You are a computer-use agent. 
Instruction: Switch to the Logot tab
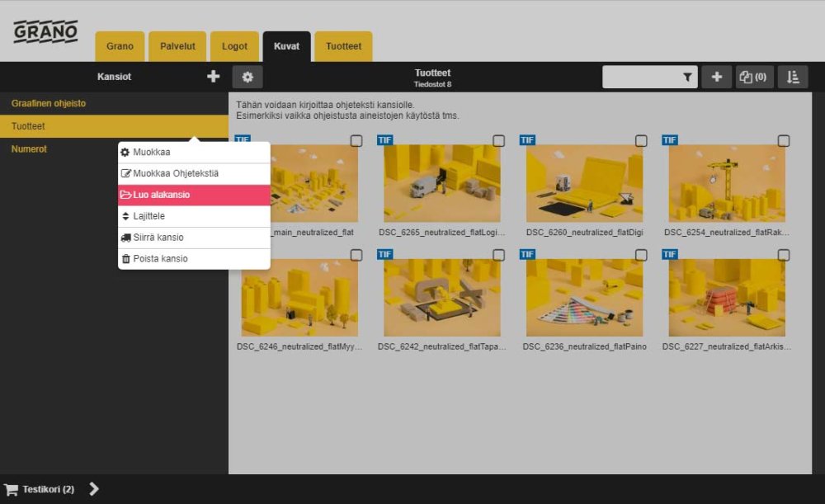234,46
